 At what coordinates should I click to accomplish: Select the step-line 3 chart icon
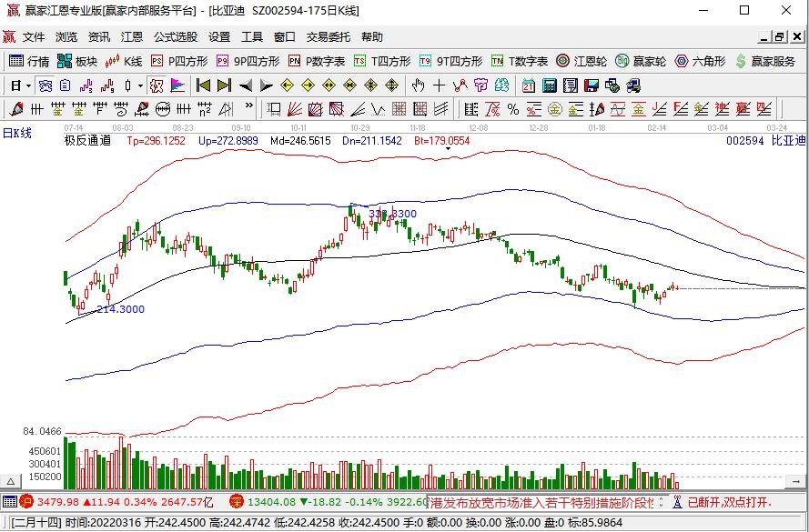[86, 85]
